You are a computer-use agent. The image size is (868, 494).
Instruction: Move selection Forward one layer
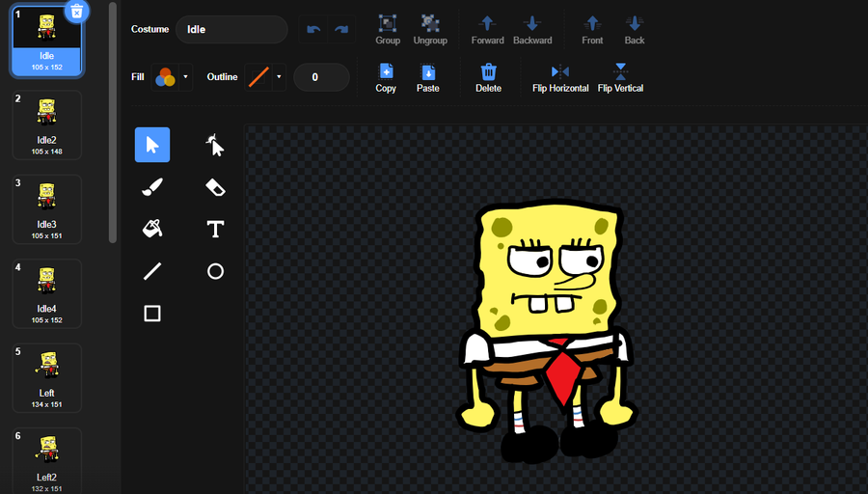487,30
